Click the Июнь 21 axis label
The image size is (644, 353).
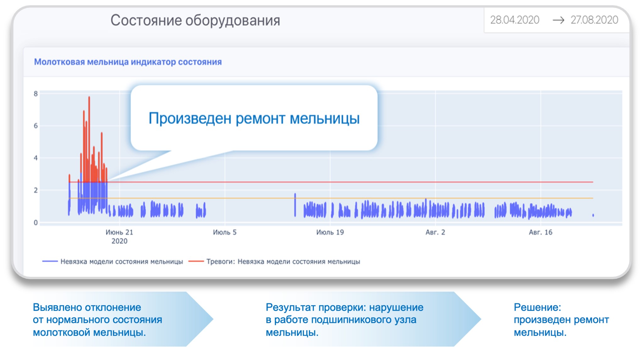click(x=119, y=232)
